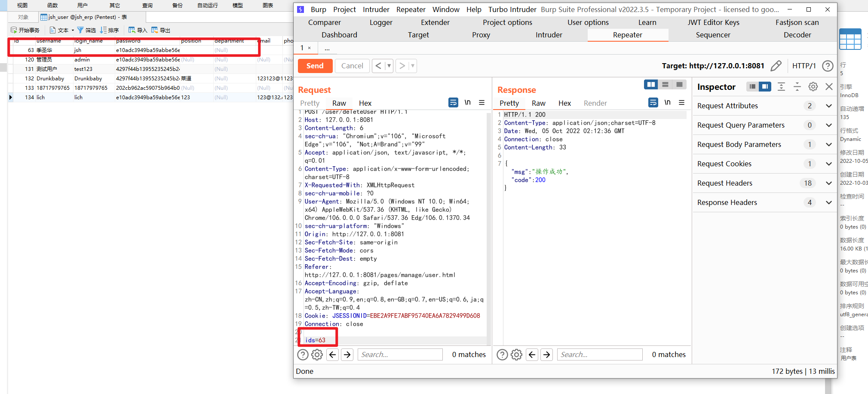Switch to the Hex tab in Request
This screenshot has width=868, height=394.
click(x=365, y=103)
